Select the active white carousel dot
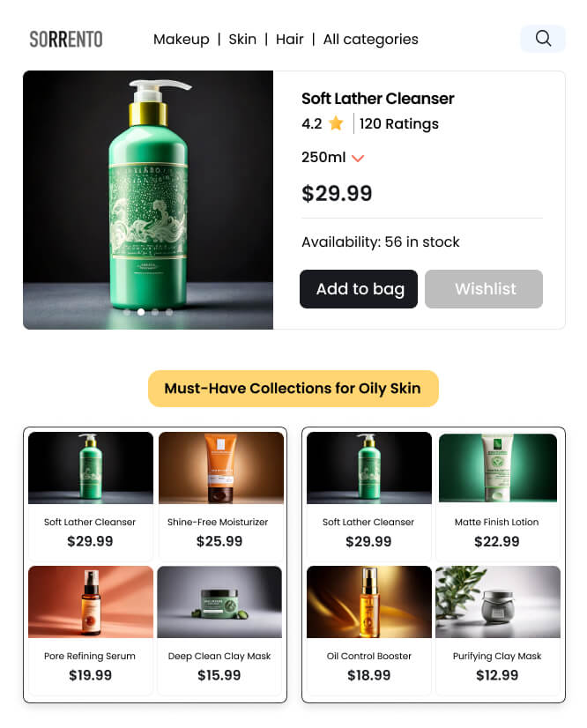Screen dimensions: 587x728 [141, 312]
